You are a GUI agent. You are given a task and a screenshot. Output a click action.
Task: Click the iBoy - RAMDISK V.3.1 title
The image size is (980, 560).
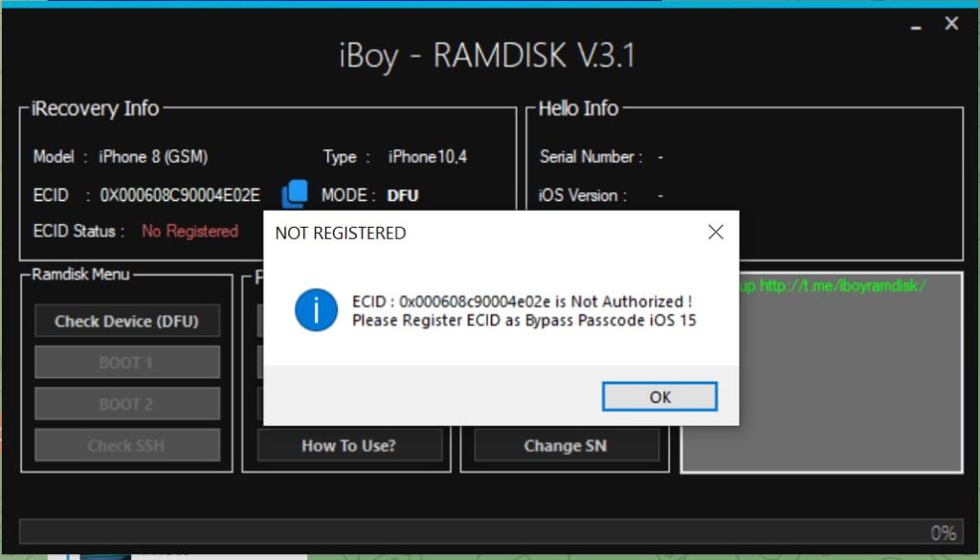(x=487, y=56)
